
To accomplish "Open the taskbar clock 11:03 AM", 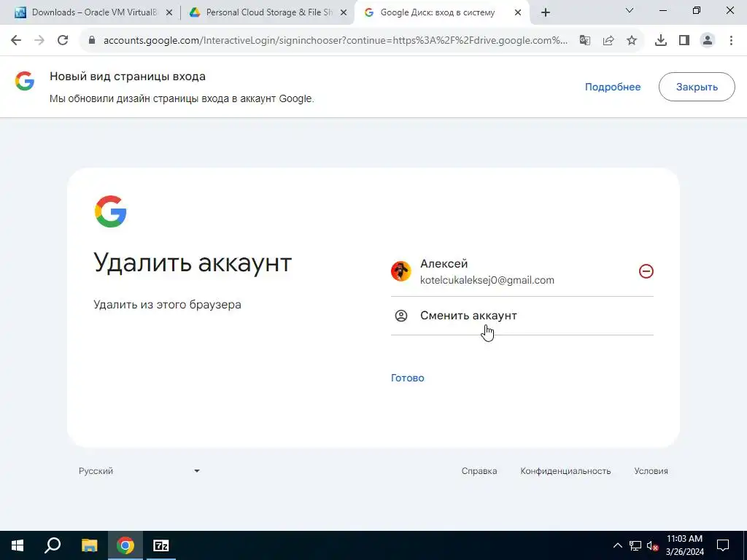I will [x=684, y=545].
